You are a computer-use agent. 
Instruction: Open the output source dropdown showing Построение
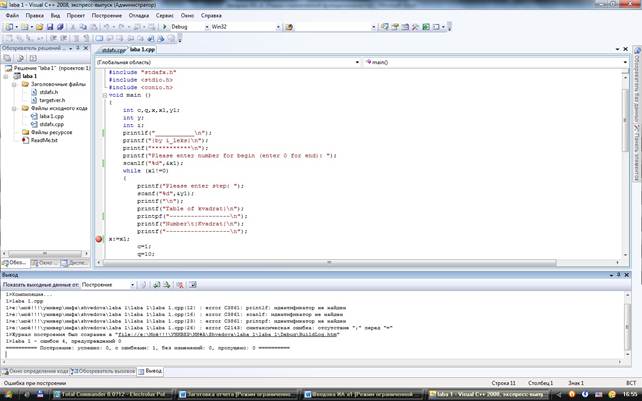[x=108, y=285]
